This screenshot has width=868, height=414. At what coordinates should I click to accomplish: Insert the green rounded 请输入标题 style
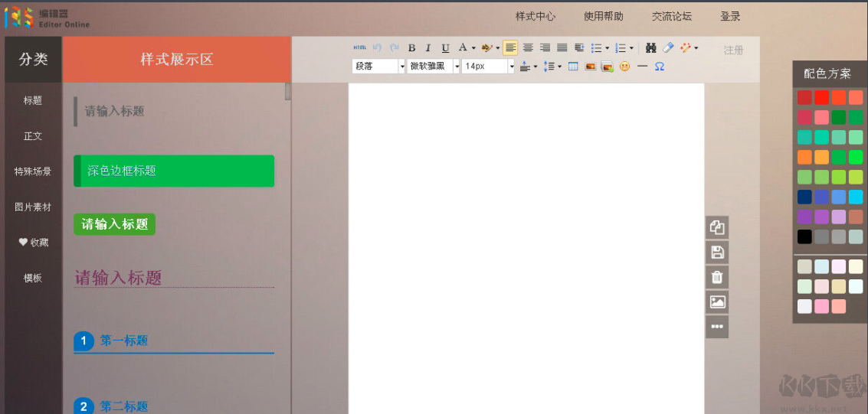[115, 224]
